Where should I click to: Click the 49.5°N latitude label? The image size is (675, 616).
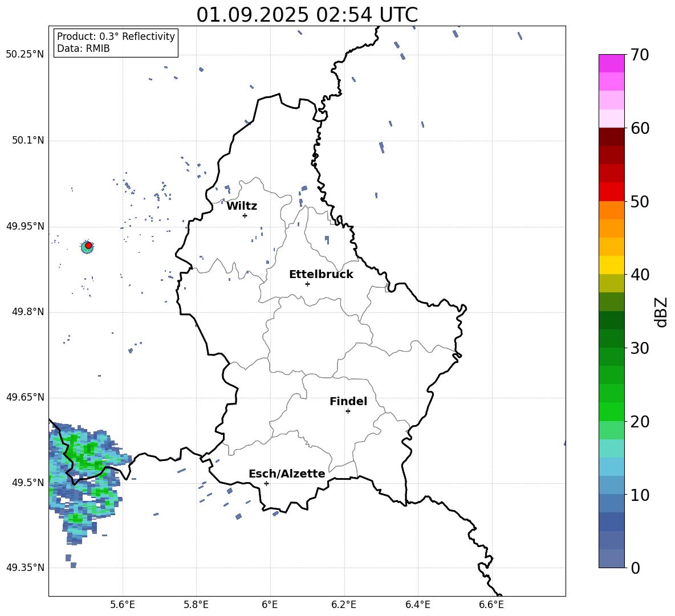pos(28,482)
